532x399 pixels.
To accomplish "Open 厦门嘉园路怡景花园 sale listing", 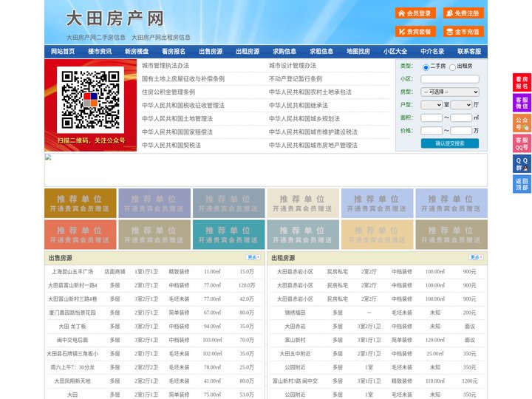I will (72, 313).
